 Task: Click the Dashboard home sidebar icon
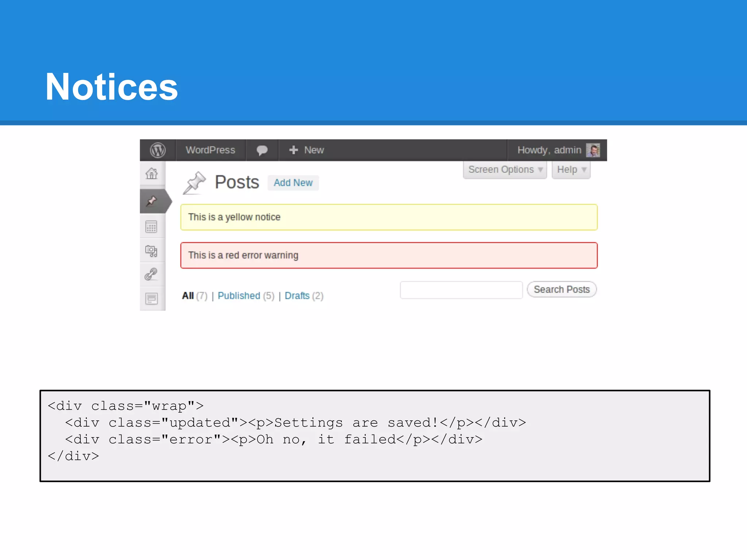[152, 174]
